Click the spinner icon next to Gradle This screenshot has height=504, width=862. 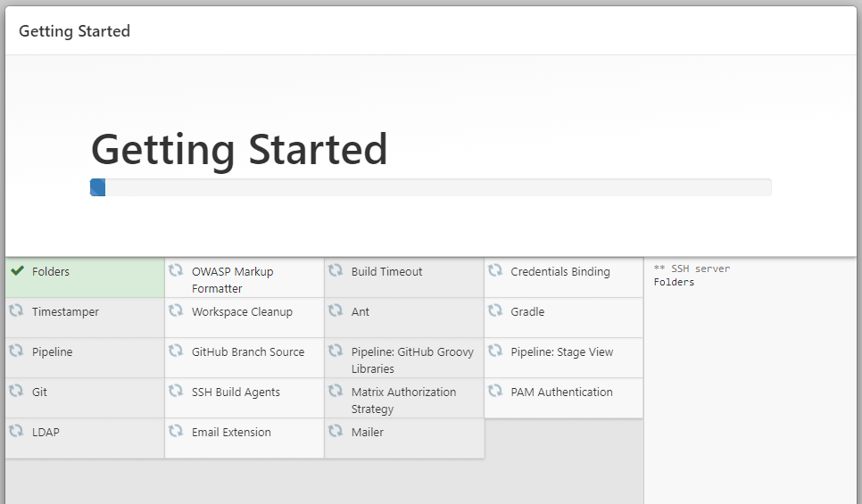pos(495,310)
